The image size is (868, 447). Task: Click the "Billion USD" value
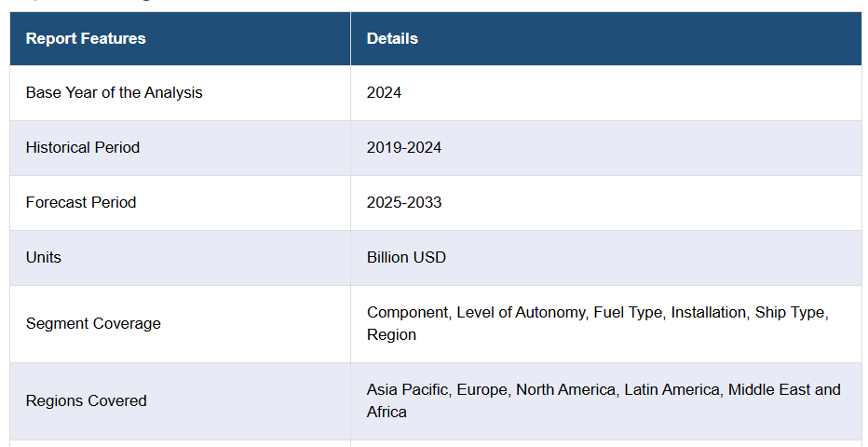406,257
